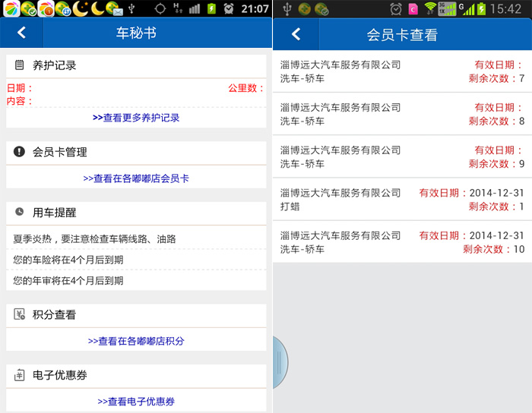Tap Wi-Fi icon in right status bar
Viewport: 532px width, 413px height.
(432, 9)
